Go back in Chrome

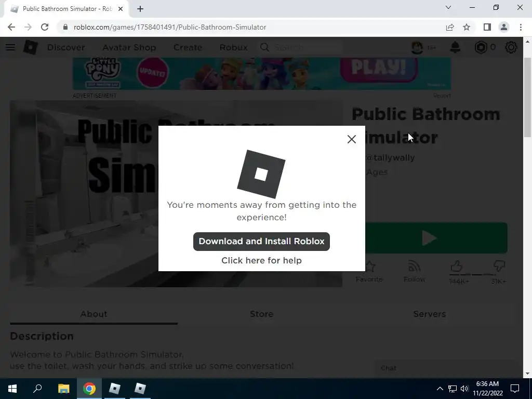11,27
